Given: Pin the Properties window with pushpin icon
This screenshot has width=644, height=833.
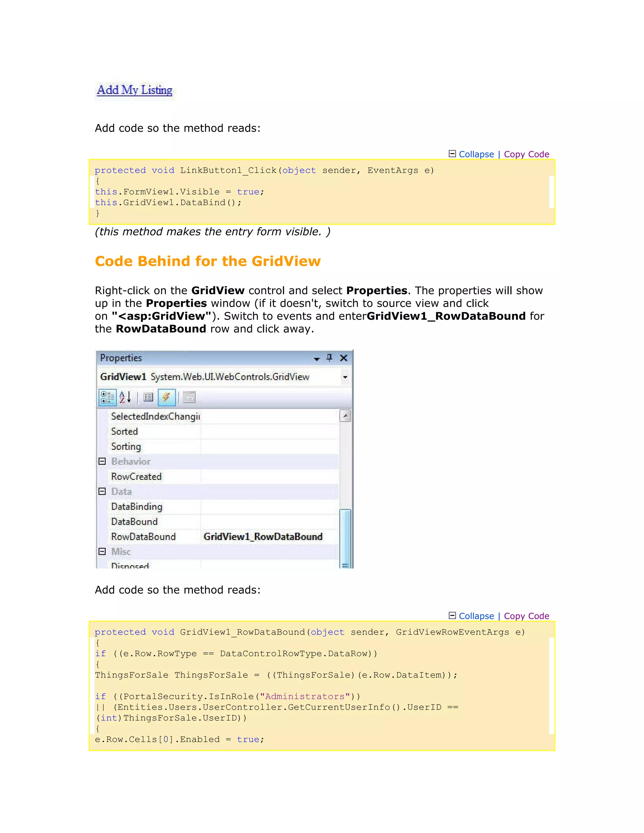Looking at the screenshot, I should (x=329, y=358).
